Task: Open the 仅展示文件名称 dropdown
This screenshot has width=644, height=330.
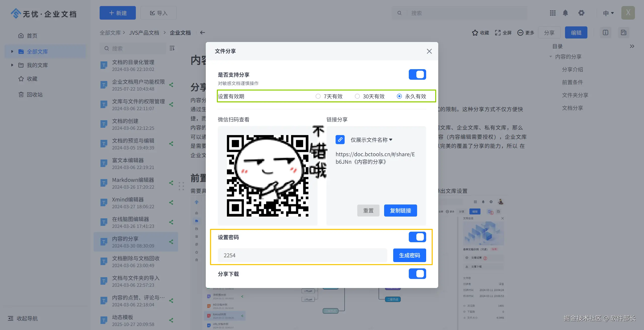Action: tap(371, 140)
